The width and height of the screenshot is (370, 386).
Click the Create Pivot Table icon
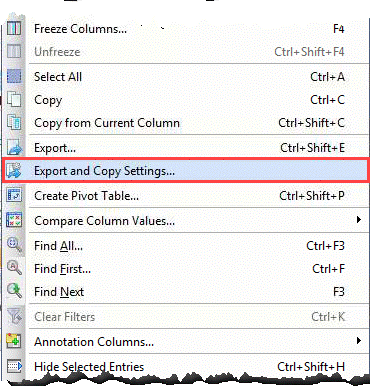[x=14, y=195]
